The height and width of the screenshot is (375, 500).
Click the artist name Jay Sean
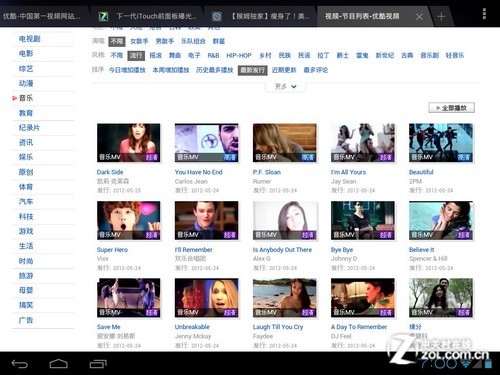pyautogui.click(x=344, y=181)
